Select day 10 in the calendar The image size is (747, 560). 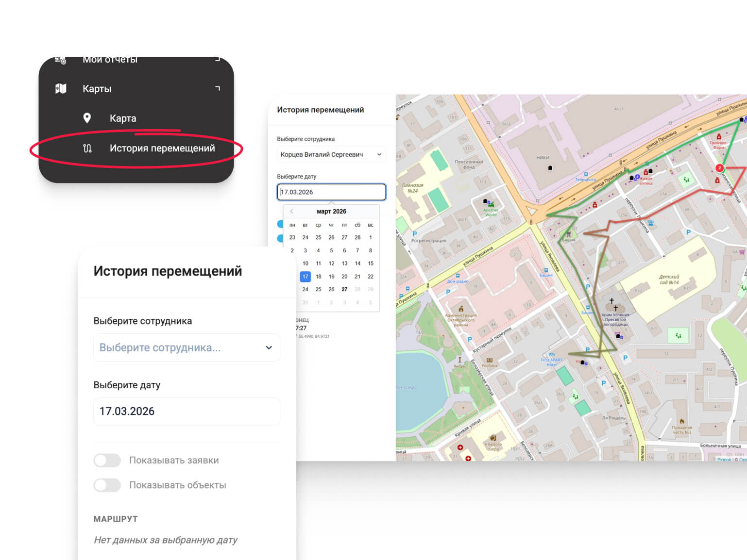click(305, 263)
